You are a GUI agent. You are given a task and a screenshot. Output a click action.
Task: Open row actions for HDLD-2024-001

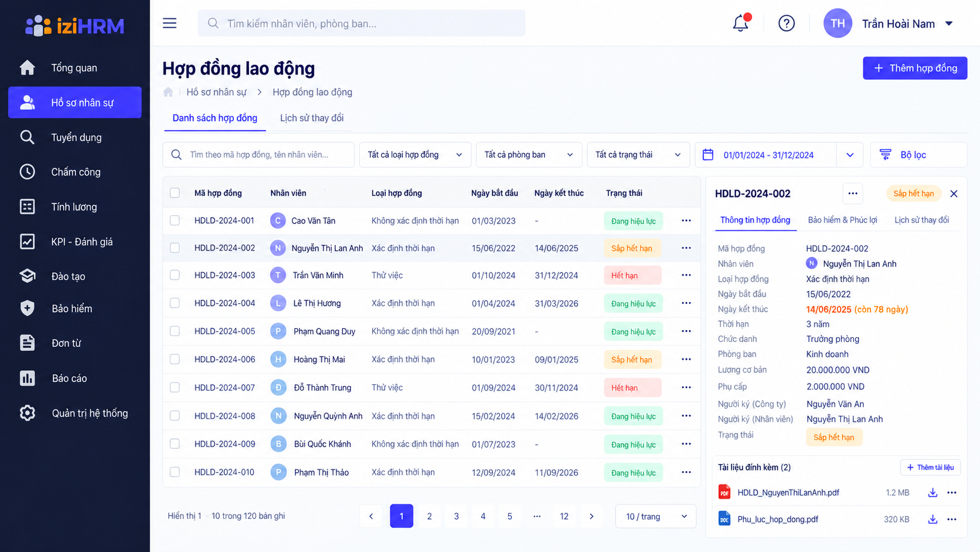(686, 221)
